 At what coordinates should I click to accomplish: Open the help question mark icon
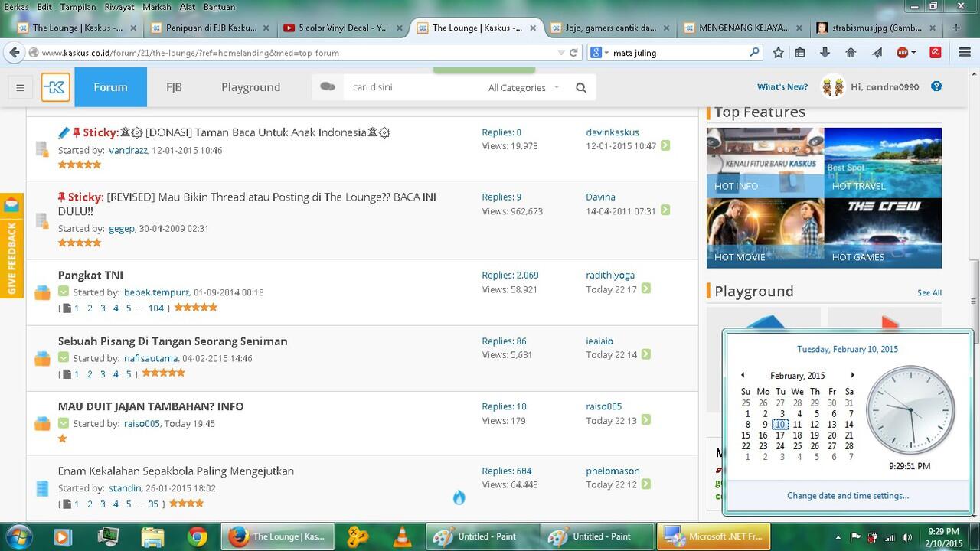(x=936, y=86)
